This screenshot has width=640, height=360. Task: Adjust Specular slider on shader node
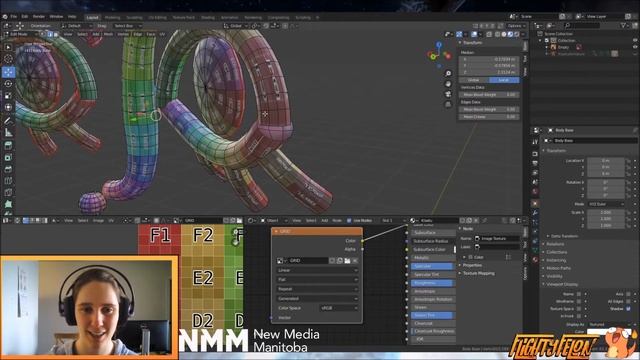(x=433, y=266)
